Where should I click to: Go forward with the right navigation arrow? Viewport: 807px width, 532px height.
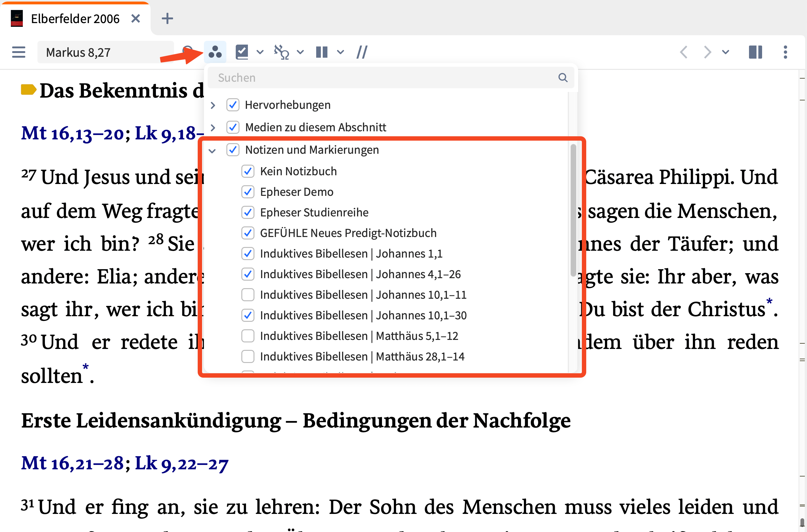[x=707, y=52]
